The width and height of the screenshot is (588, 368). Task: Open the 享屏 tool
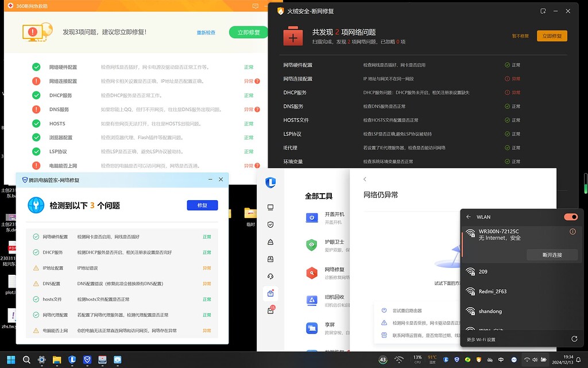pos(328,328)
